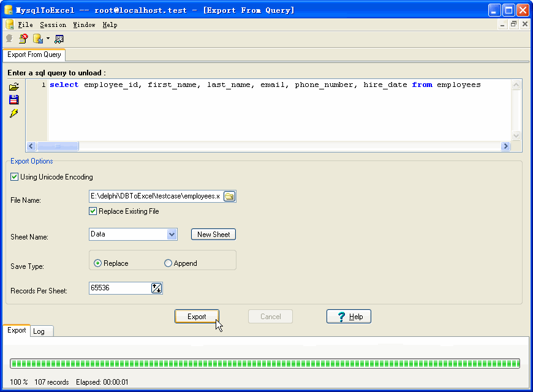The height and width of the screenshot is (392, 533).
Task: Toggle Using Unicode Encoding checkbox
Action: click(x=14, y=177)
